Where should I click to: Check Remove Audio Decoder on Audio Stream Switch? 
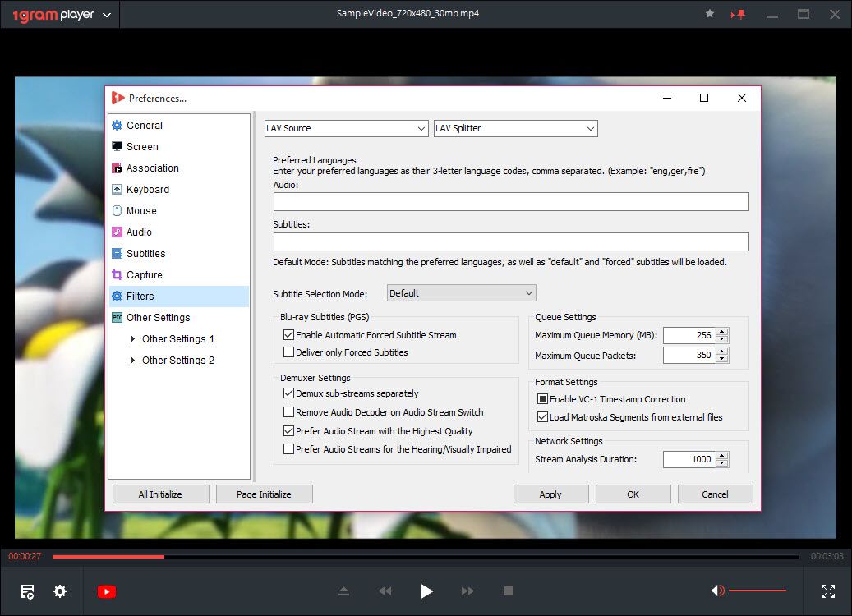pos(288,412)
